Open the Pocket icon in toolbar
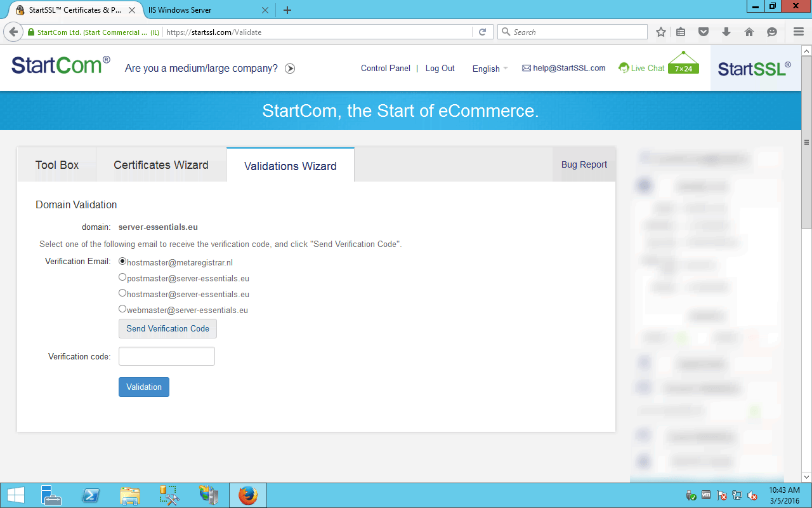Viewport: 812px width, 508px height. coord(704,32)
